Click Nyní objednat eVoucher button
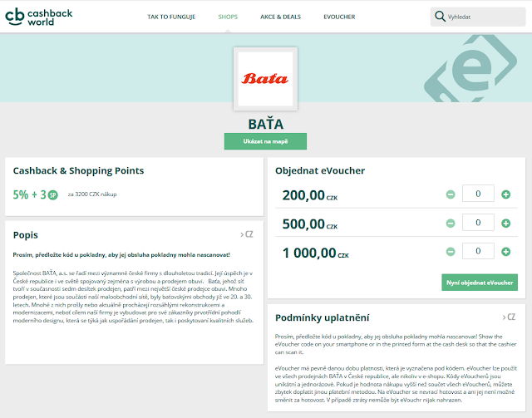532x418 pixels. point(480,283)
